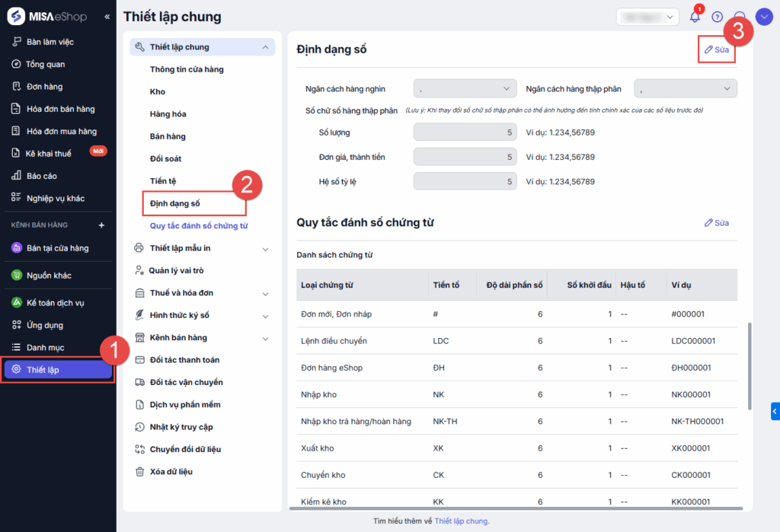Click the plus icon beside KÊNH BÁN HÀNG

pos(101,225)
